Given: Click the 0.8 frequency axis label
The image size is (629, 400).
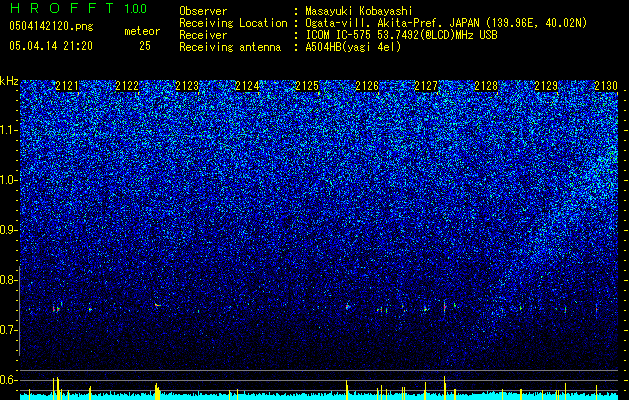Looking at the screenshot, I should click(8, 280).
